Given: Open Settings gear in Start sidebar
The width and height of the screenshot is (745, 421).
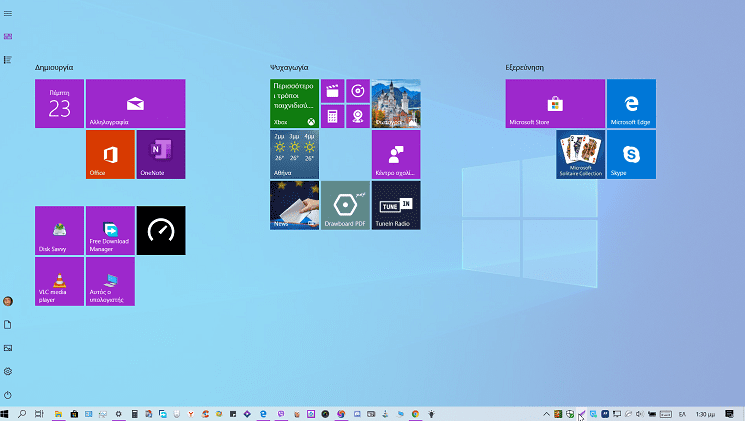Looking at the screenshot, I should 8,372.
